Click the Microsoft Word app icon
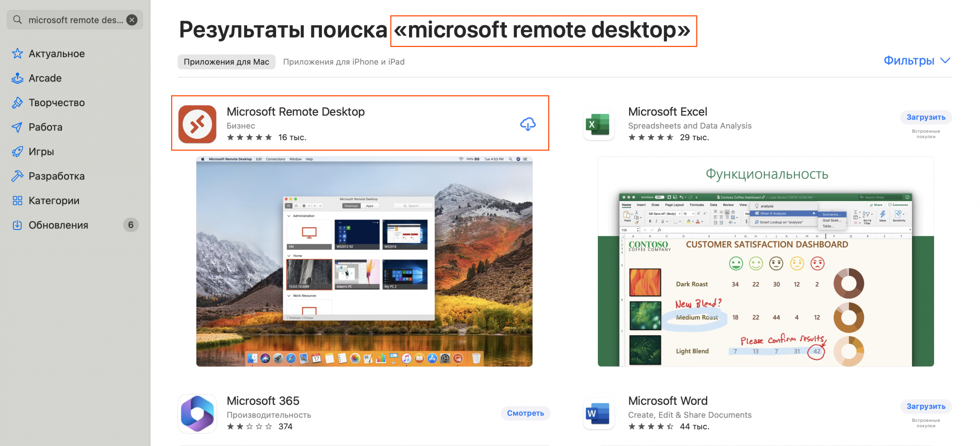Image resolution: width=980 pixels, height=446 pixels. (x=598, y=413)
